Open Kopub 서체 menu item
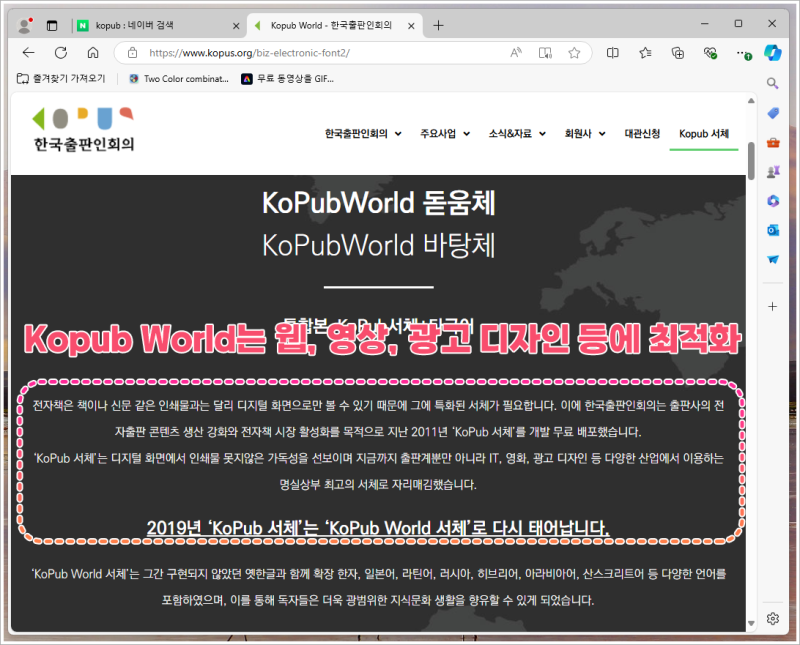Screen dimensions: 800x645 pos(704,134)
